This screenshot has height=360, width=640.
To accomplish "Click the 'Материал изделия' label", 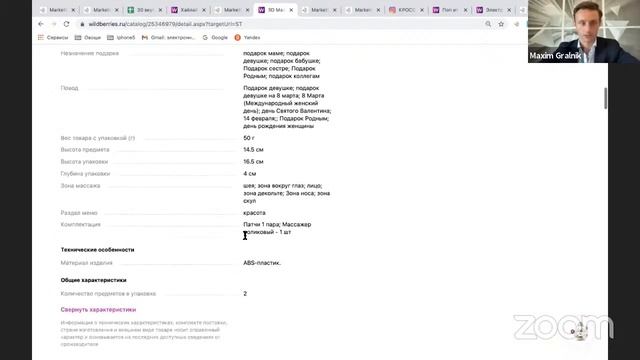I will pos(87,263).
